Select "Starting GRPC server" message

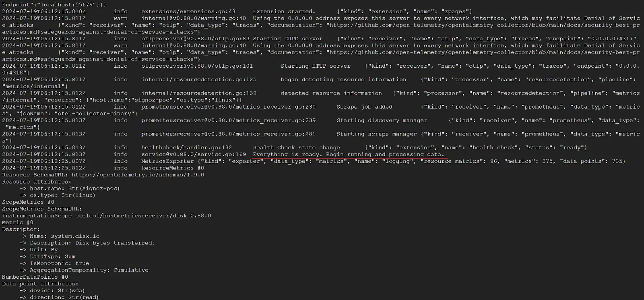288,39
